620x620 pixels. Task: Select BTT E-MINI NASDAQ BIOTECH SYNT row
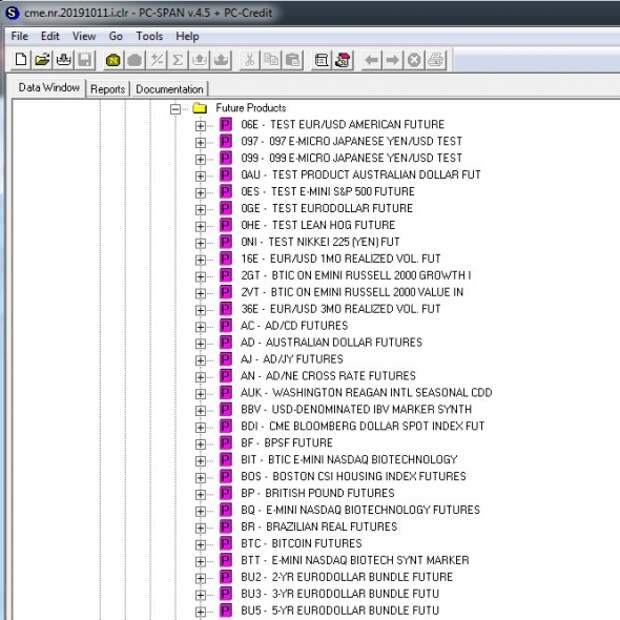355,560
